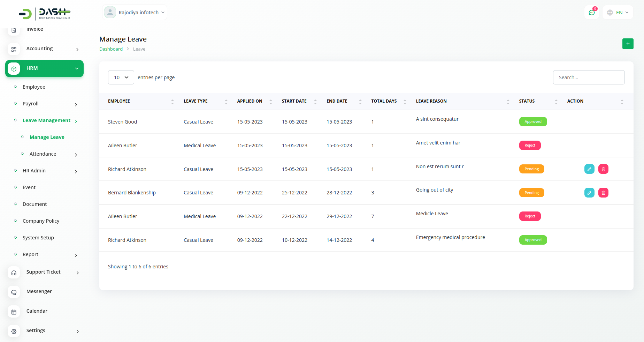Open the chat messages notification icon
644x342 pixels.
click(591, 13)
